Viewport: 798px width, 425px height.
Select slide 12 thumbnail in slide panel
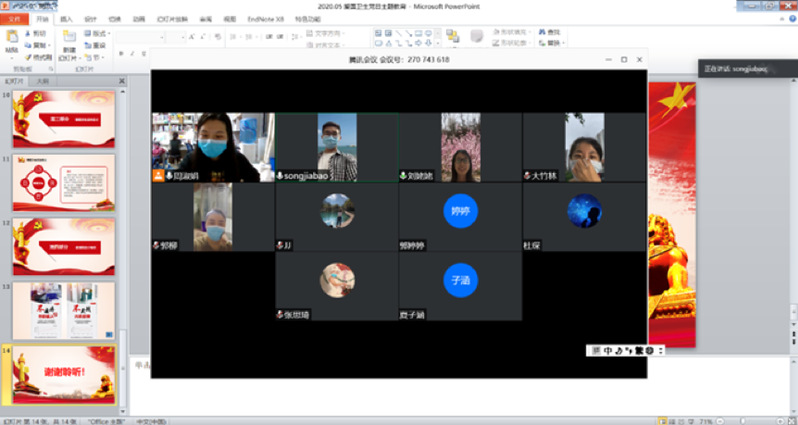pos(49,246)
